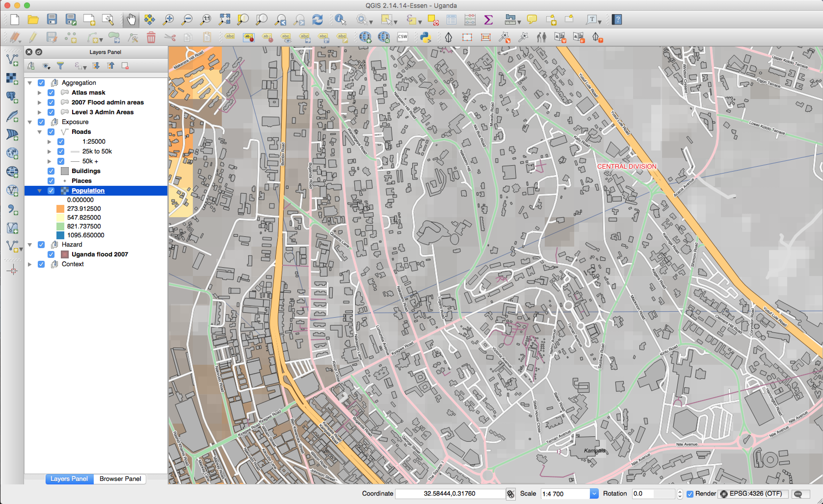The height and width of the screenshot is (504, 823).
Task: Switch to the Browser Panel tab
Action: pos(120,479)
